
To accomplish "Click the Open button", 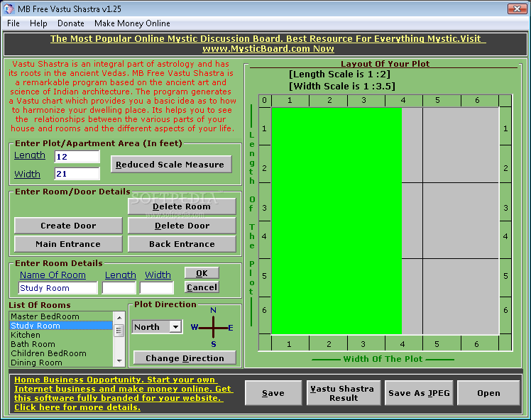I will (x=488, y=393).
